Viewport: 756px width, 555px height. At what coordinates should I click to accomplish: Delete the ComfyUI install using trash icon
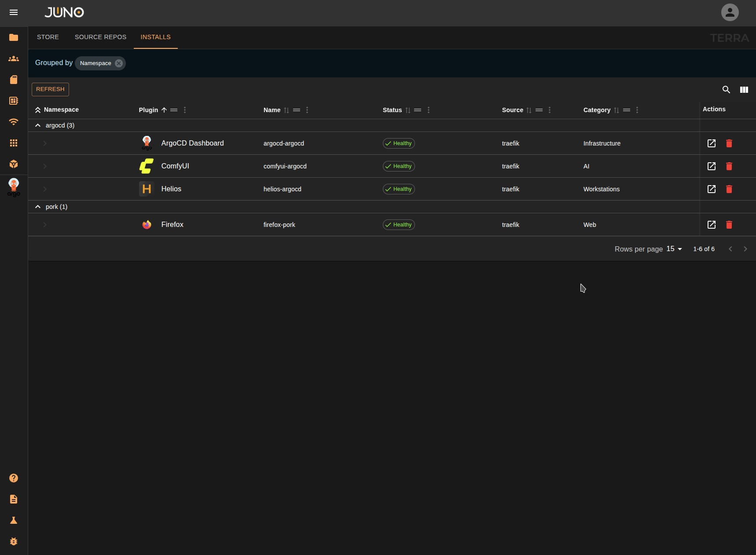(x=729, y=166)
